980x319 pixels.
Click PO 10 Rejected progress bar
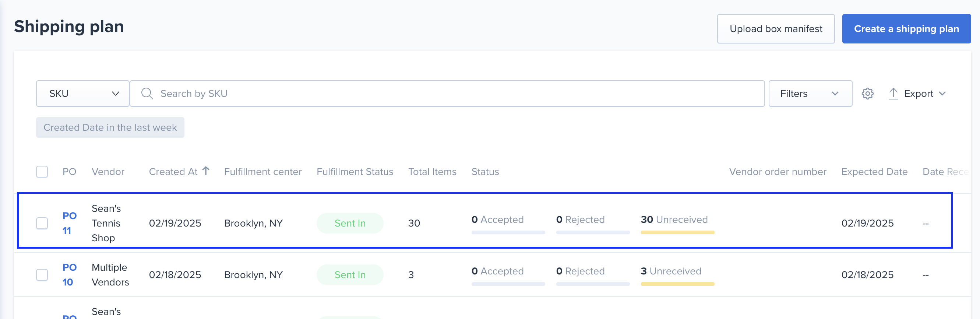click(593, 284)
